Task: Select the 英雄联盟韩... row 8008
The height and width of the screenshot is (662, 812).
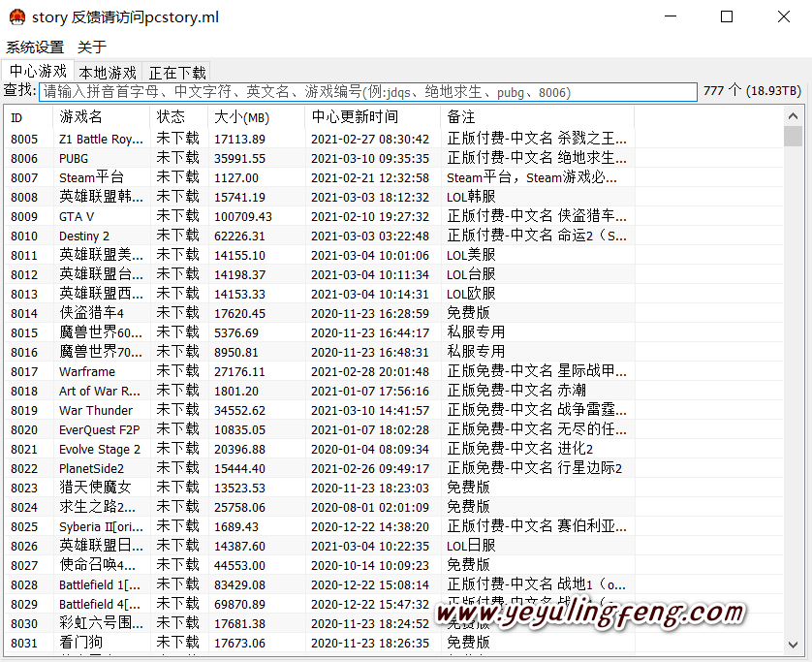Action: coord(393,197)
